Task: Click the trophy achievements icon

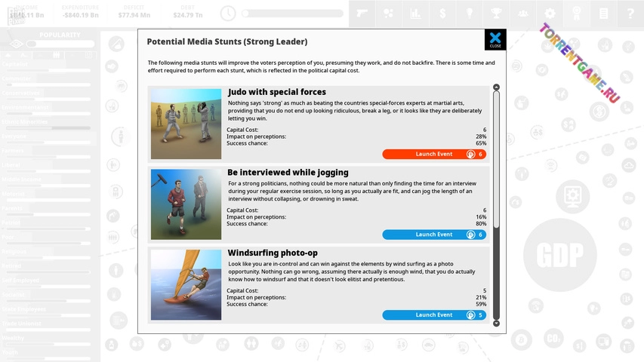Action: pos(495,13)
